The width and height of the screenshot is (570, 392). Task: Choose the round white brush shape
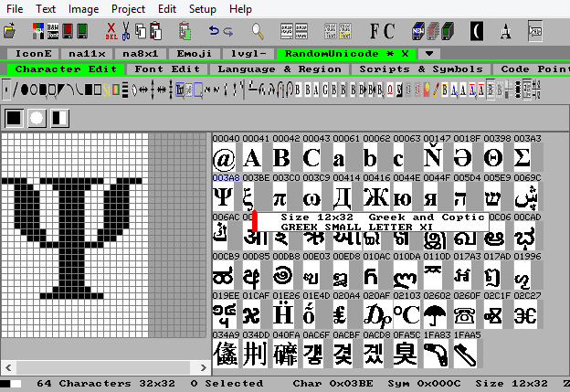coord(37,118)
